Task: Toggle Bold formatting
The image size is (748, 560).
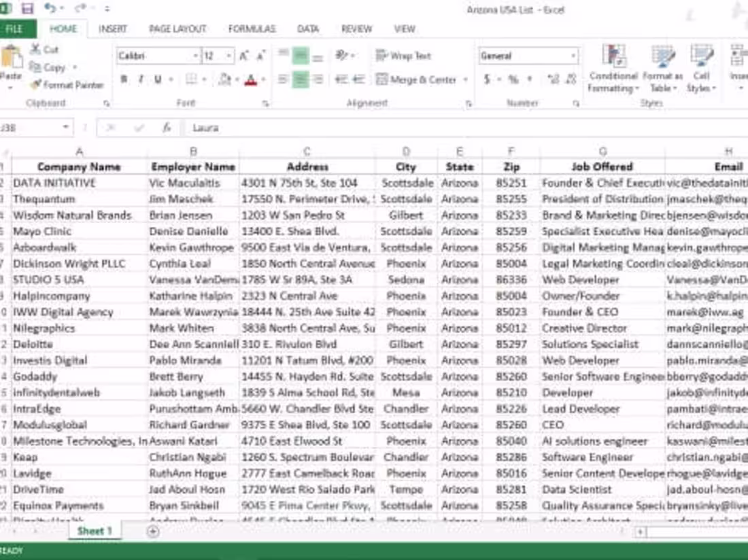Action: point(124,79)
